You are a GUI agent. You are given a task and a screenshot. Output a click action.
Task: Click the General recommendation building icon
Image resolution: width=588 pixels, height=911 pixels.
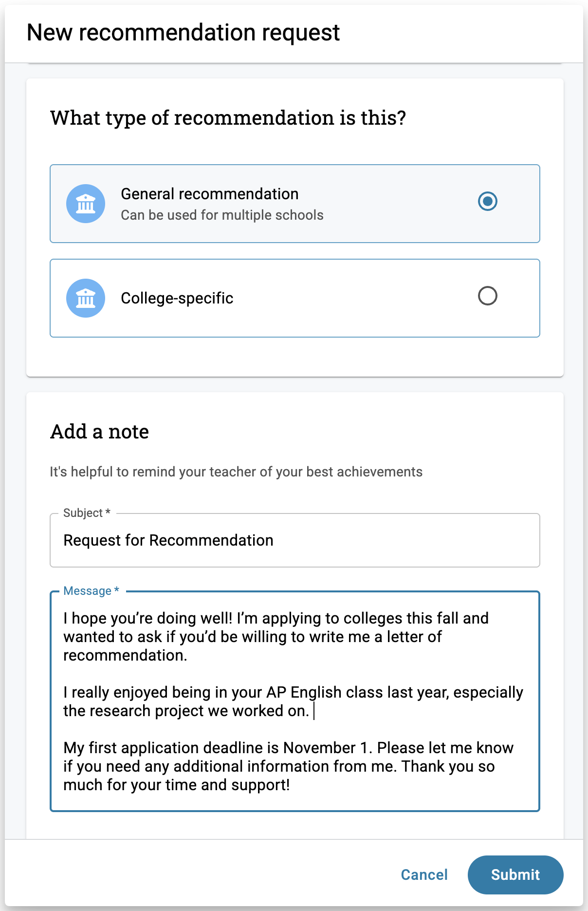[x=86, y=204]
